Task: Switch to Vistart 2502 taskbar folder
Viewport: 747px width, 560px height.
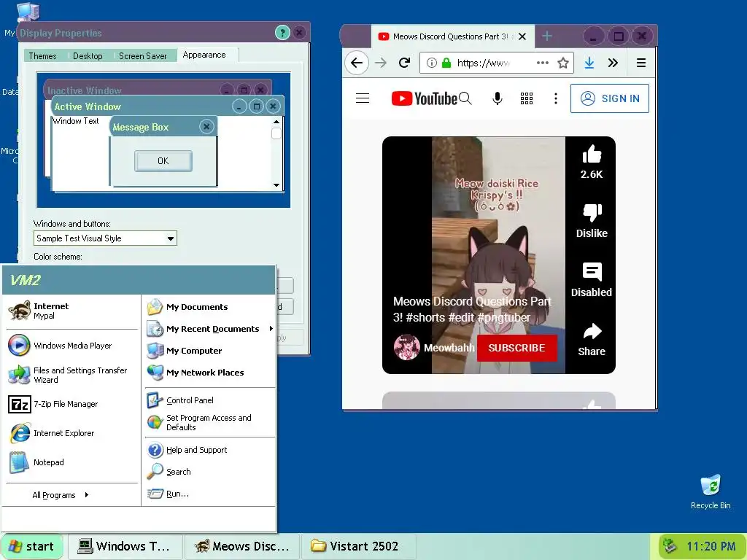Action: pos(358,546)
